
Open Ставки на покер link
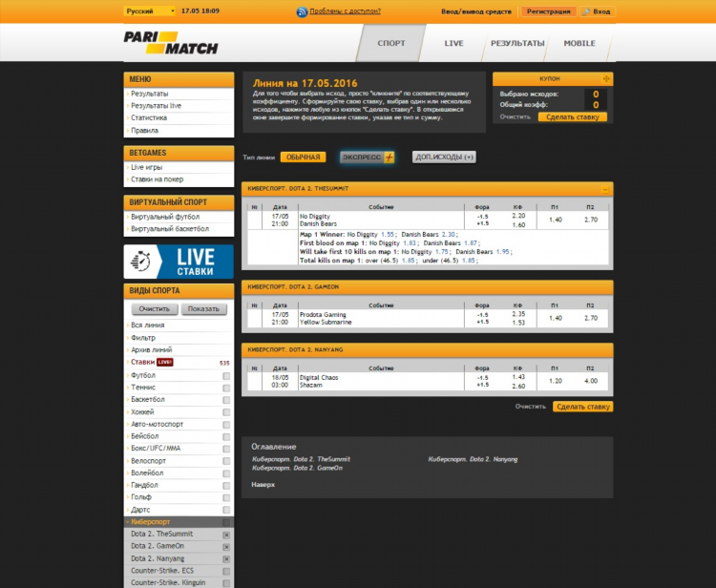tap(158, 179)
